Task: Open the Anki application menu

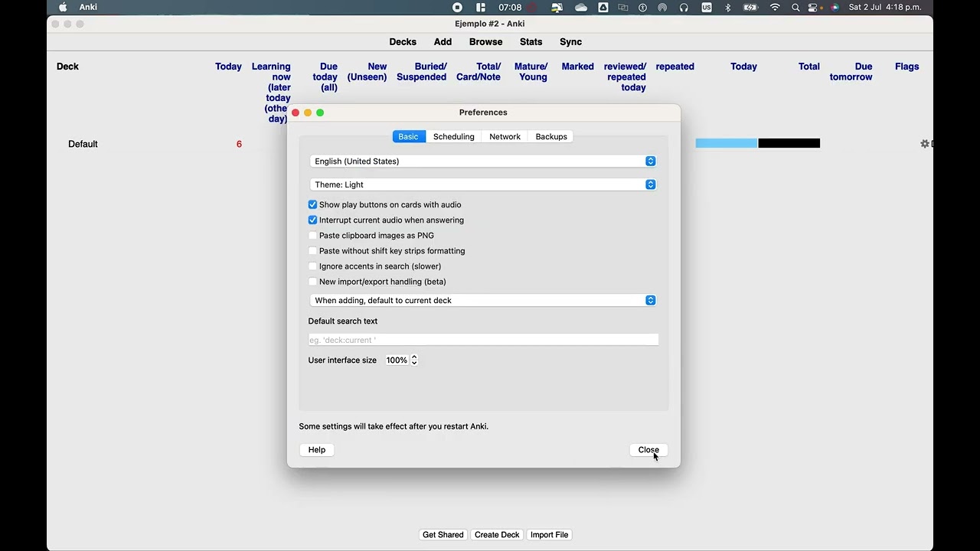Action: (x=88, y=8)
